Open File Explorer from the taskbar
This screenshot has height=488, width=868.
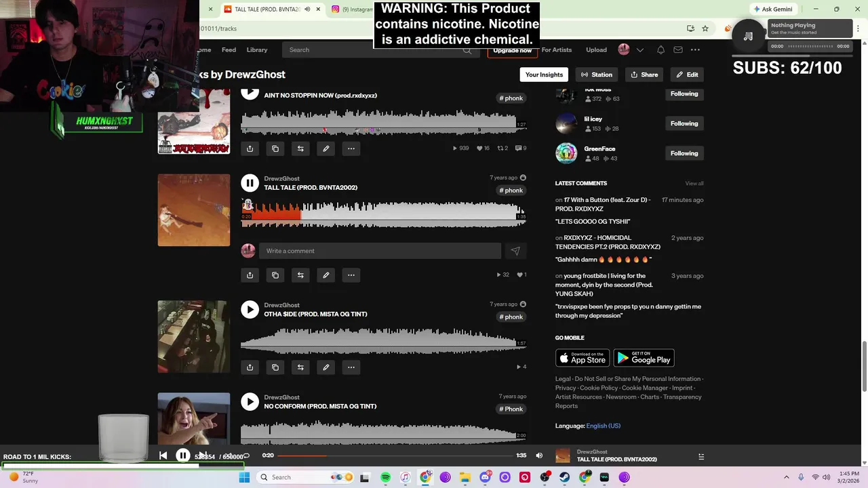click(x=465, y=477)
